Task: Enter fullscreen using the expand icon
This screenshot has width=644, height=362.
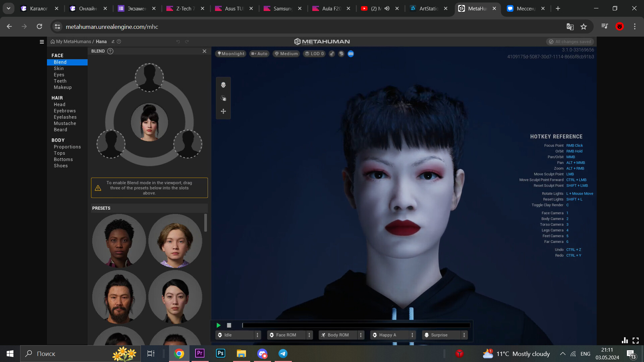Action: 636,340
